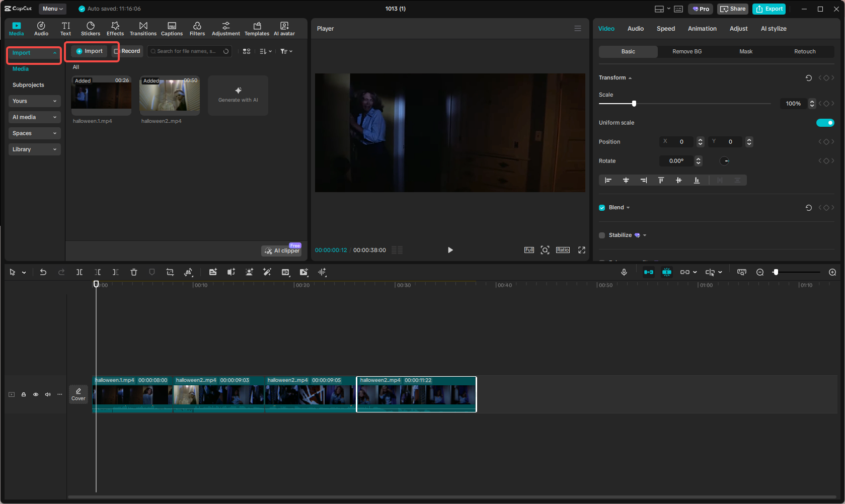The width and height of the screenshot is (845, 504).
Task: Click the HD quality icon in timeline toolbar
Action: [x=285, y=272]
